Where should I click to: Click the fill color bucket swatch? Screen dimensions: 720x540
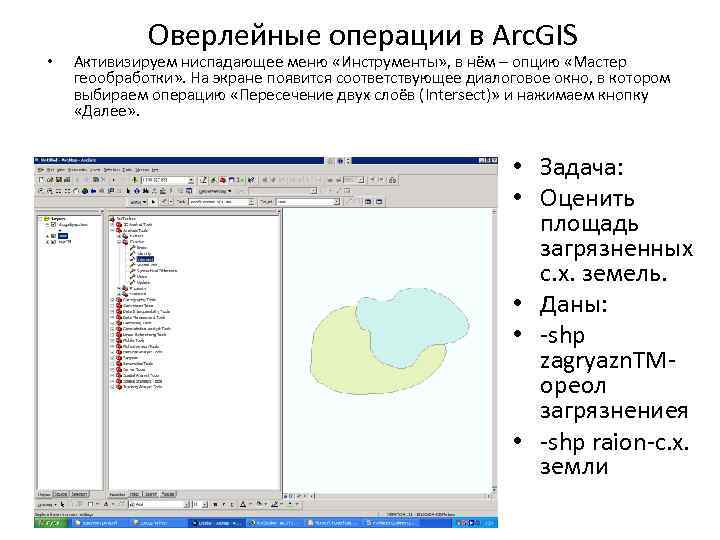point(259,504)
